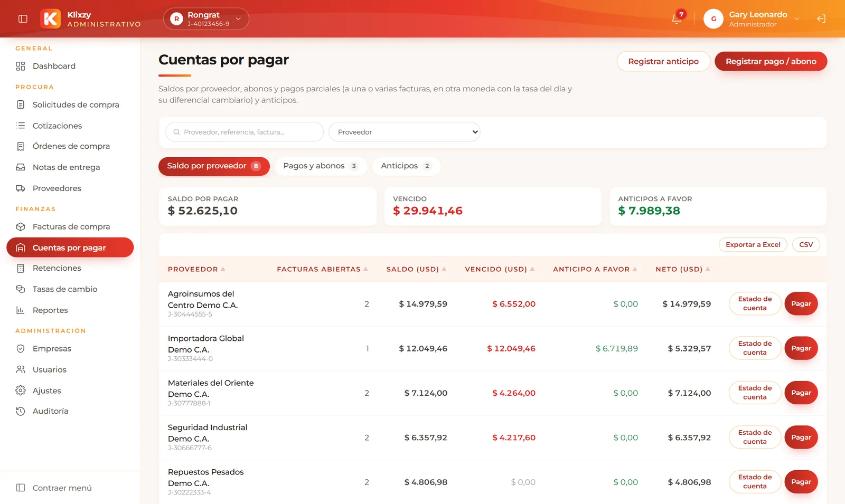This screenshot has width=845, height=504.
Task: Open Gary Leonardo user menu
Action: (752, 18)
